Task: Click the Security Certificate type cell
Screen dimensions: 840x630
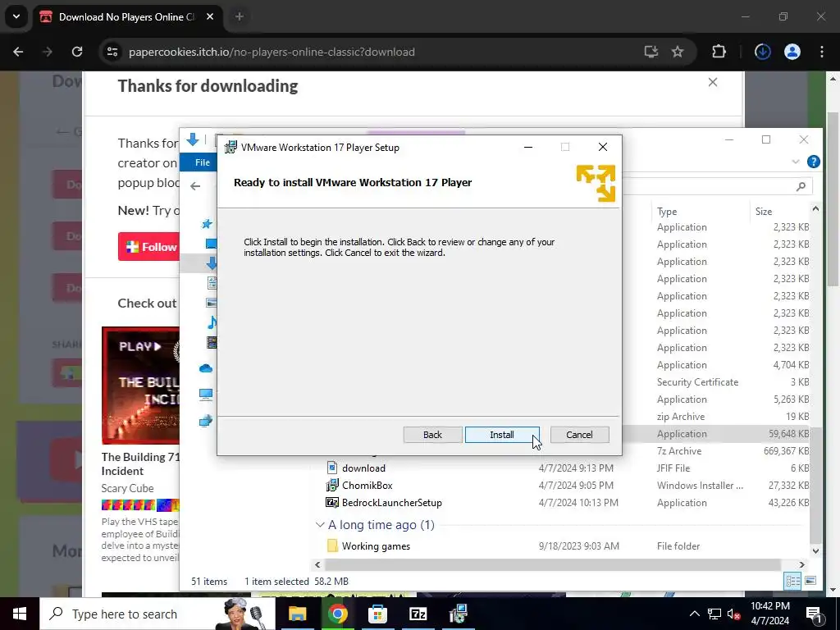Action: pos(697,382)
